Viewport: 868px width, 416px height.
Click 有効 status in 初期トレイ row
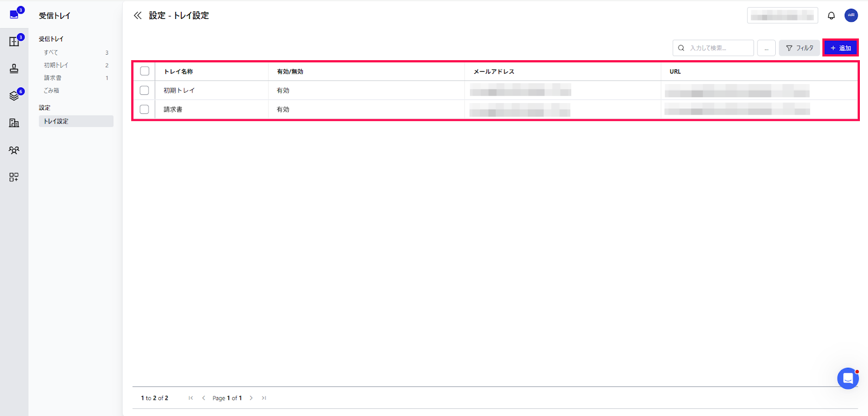point(283,91)
